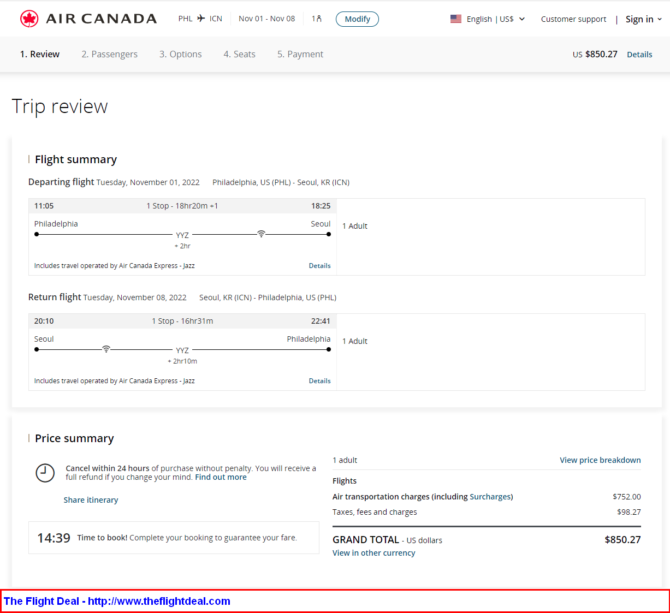Image resolution: width=670 pixels, height=613 pixels.
Task: Go to the 3. Options step
Action: 180,54
